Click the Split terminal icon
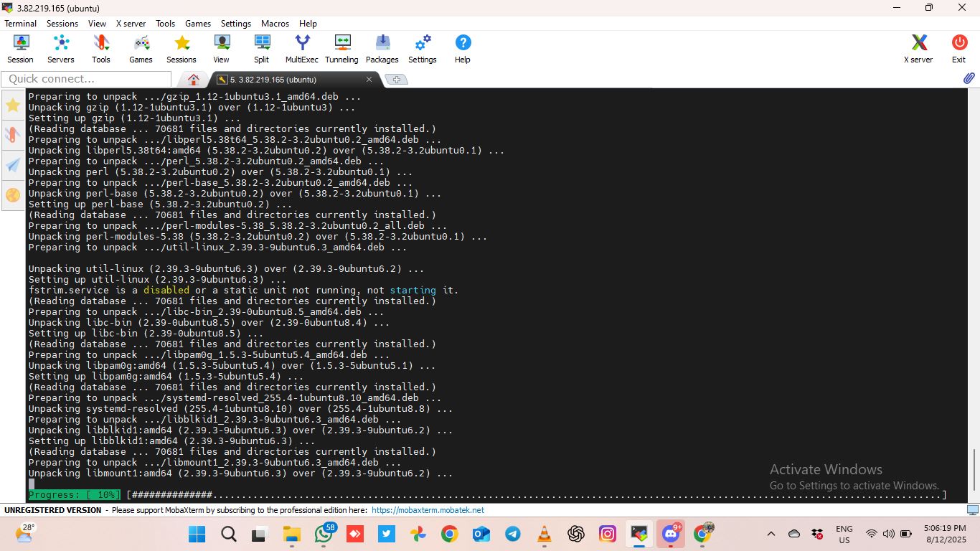 261,49
